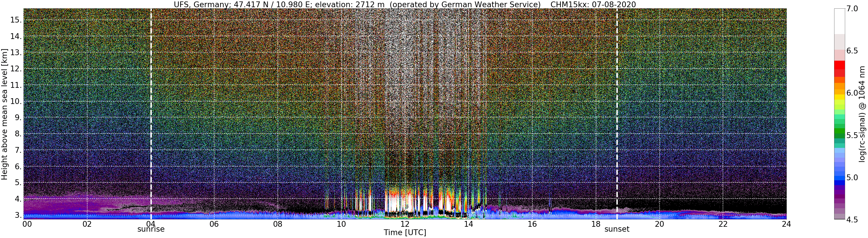Click the time tick label '02'
This screenshot has width=868, height=238.
87,224
